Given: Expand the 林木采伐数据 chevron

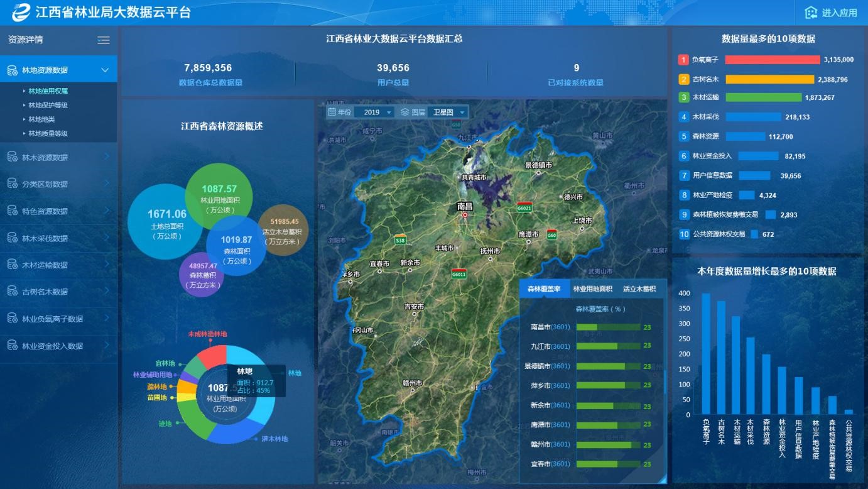Looking at the screenshot, I should (x=106, y=238).
